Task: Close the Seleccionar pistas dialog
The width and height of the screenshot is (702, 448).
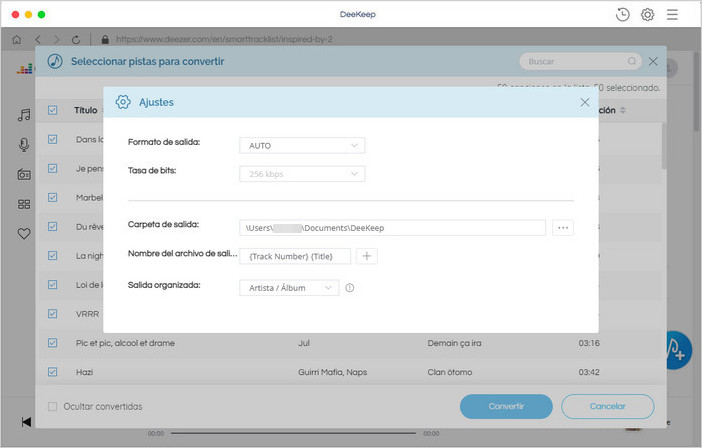Action: (653, 61)
